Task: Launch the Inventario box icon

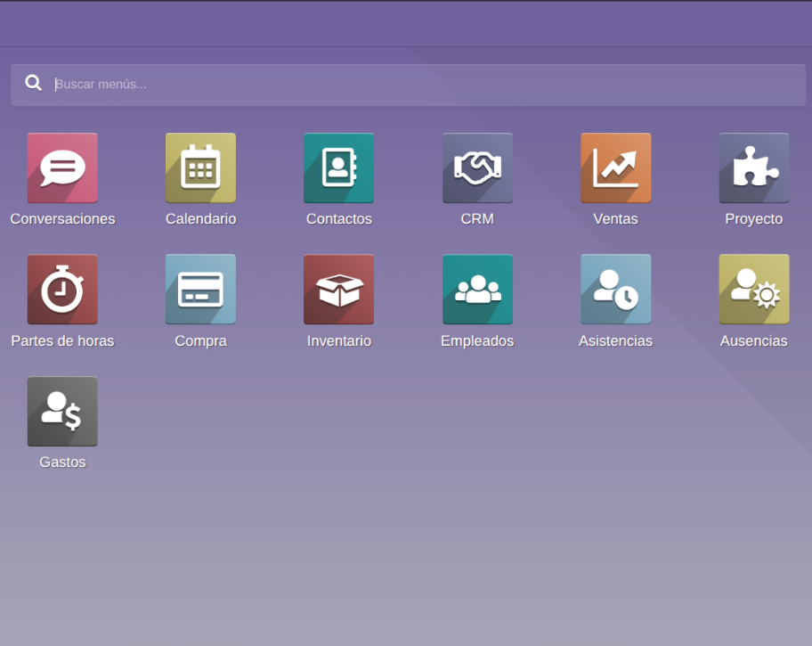Action: point(338,290)
